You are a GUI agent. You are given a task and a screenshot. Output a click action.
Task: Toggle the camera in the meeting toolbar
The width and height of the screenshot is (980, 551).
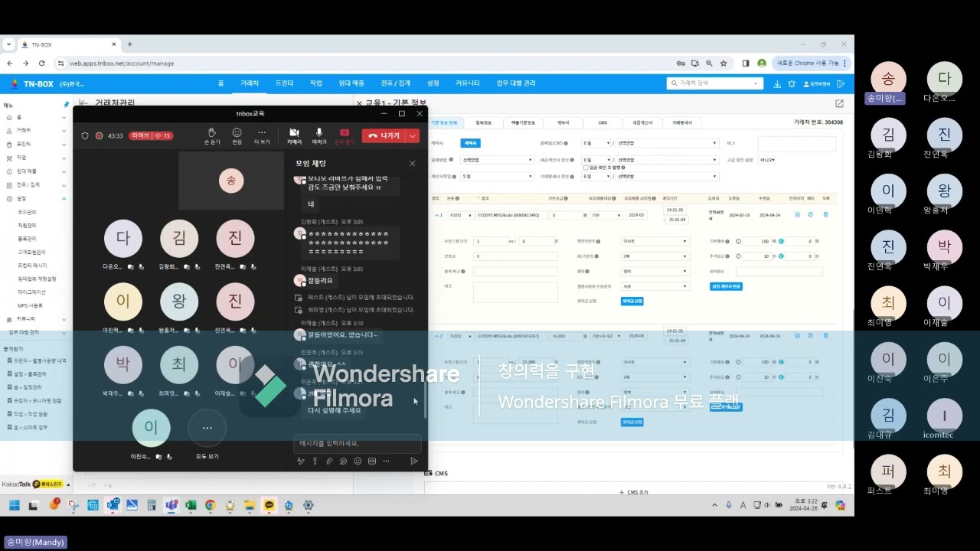point(294,135)
